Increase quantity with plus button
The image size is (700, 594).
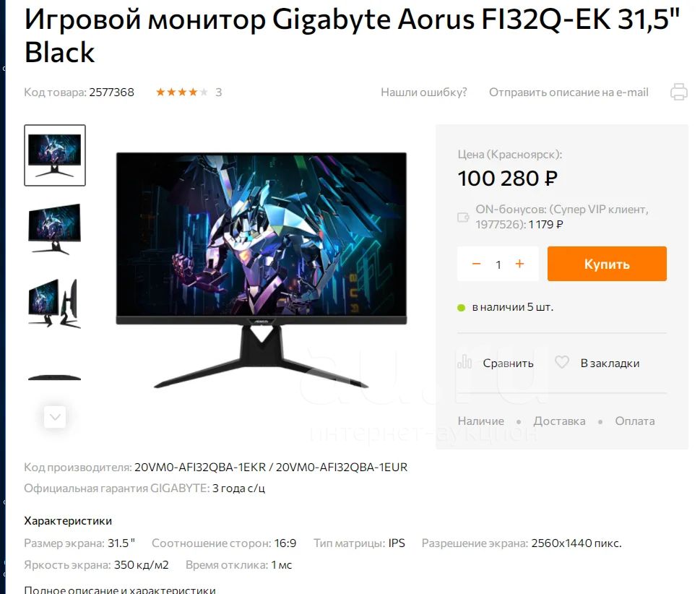pyautogui.click(x=519, y=264)
